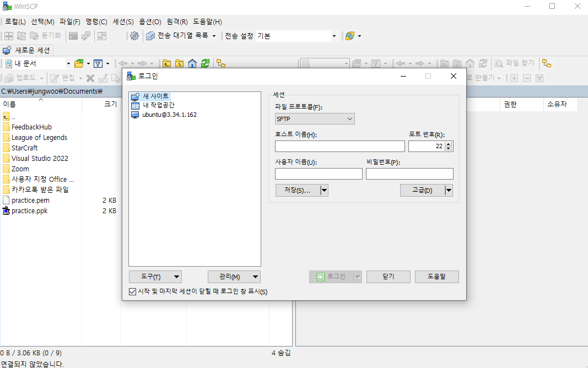
Task: Click the practice.ppk file icon
Action: tap(6, 211)
